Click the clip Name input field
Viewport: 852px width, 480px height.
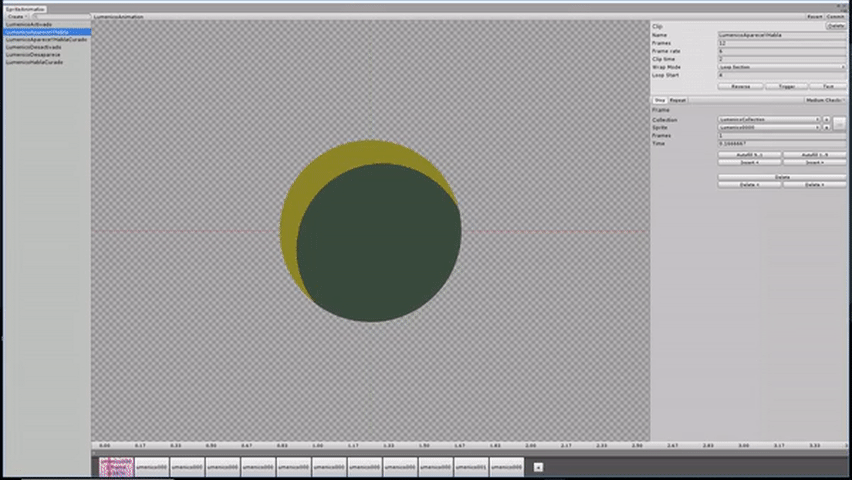[781, 35]
